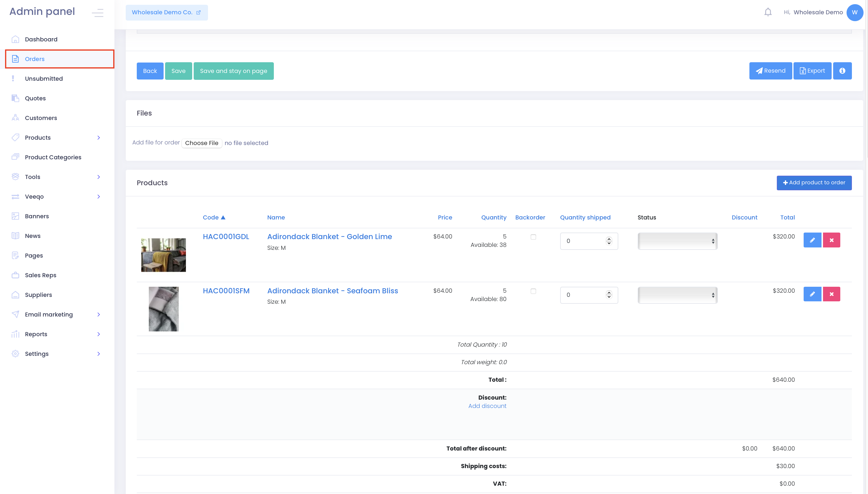Click Save and stay on page
868x494 pixels.
(233, 71)
